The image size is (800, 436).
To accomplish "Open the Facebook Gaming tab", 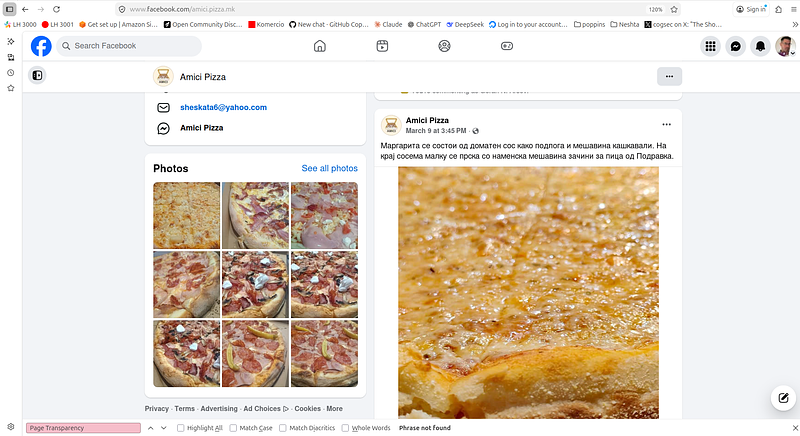I will [506, 46].
